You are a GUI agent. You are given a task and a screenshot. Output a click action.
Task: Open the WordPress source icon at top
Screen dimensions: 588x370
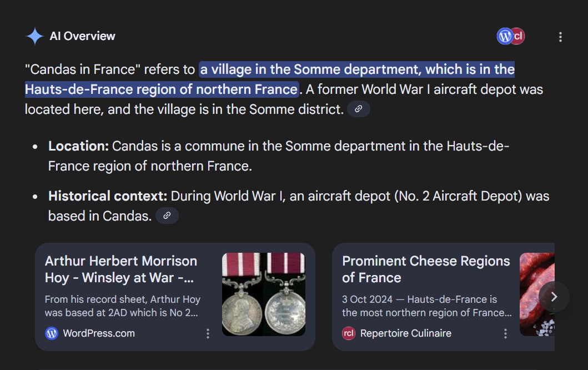pos(504,36)
